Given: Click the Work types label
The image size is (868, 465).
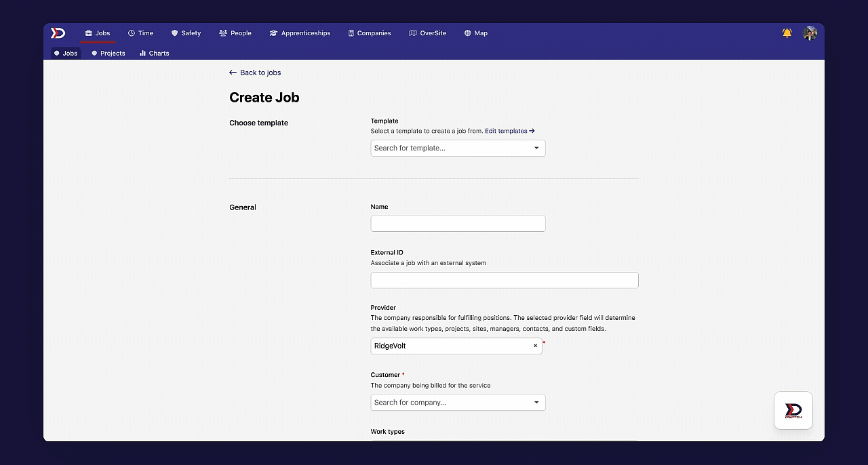Looking at the screenshot, I should pos(387,432).
